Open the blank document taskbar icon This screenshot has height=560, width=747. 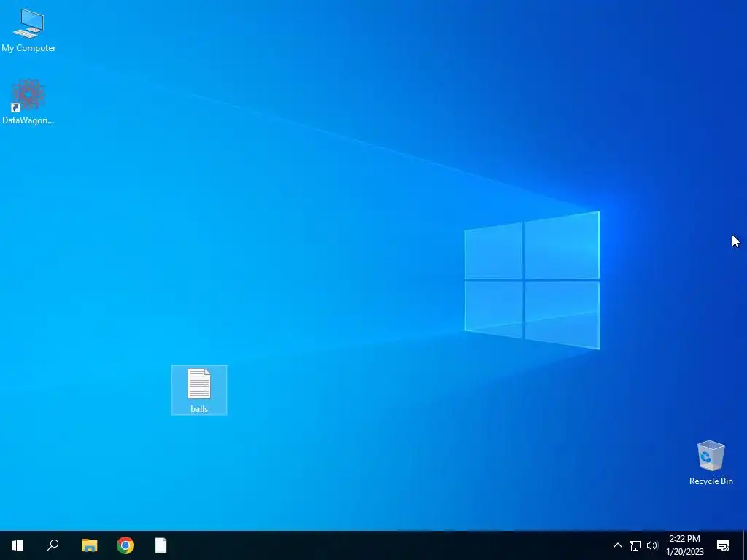coord(161,545)
